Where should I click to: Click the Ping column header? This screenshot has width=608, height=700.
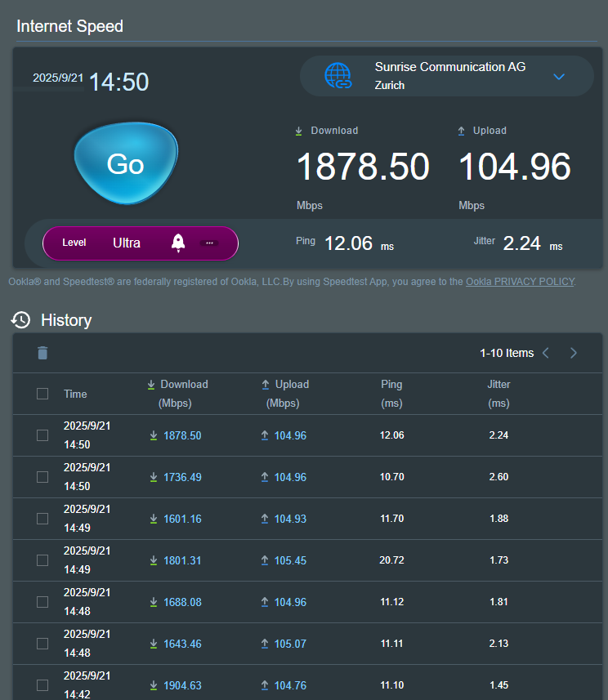pos(391,393)
